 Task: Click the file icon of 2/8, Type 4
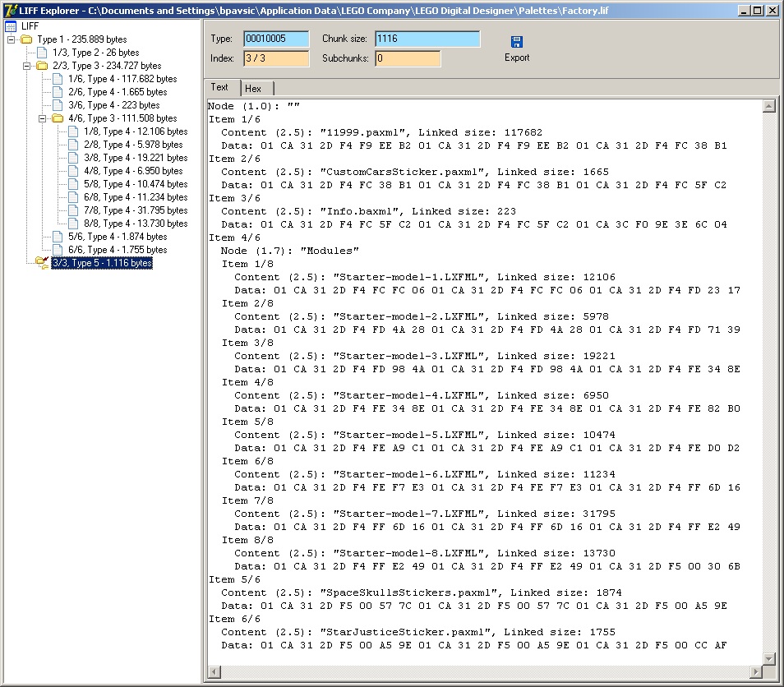point(73,145)
